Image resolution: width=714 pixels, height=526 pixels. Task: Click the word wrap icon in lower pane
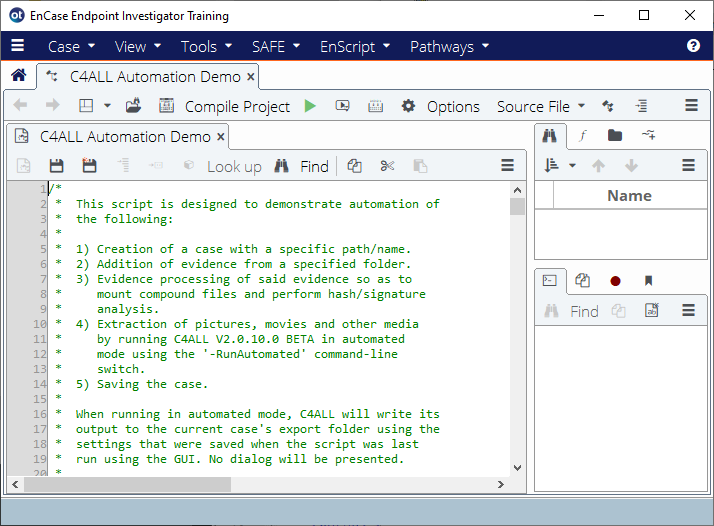652,311
